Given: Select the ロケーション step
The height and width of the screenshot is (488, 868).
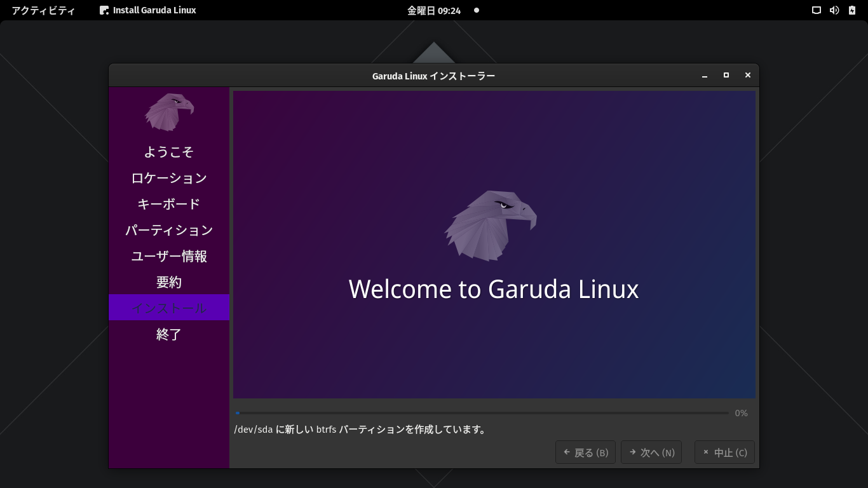Looking at the screenshot, I should [x=169, y=178].
